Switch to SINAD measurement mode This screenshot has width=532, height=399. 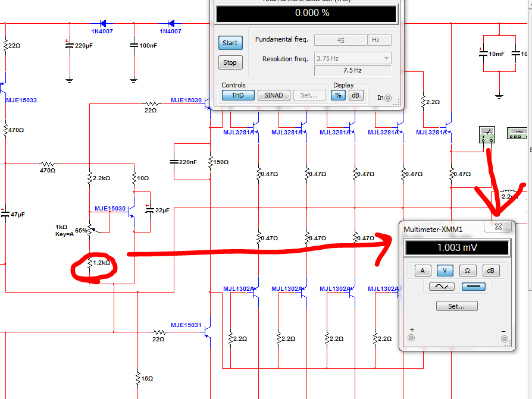274,95
